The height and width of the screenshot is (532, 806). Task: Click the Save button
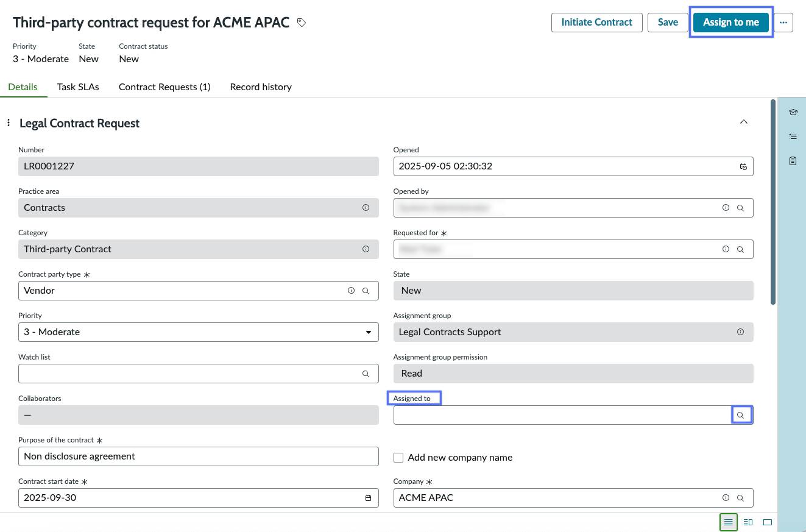[x=668, y=23]
